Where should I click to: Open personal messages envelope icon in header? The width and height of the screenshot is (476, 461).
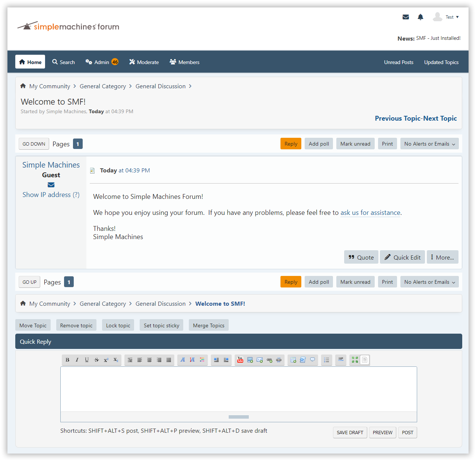tap(406, 17)
